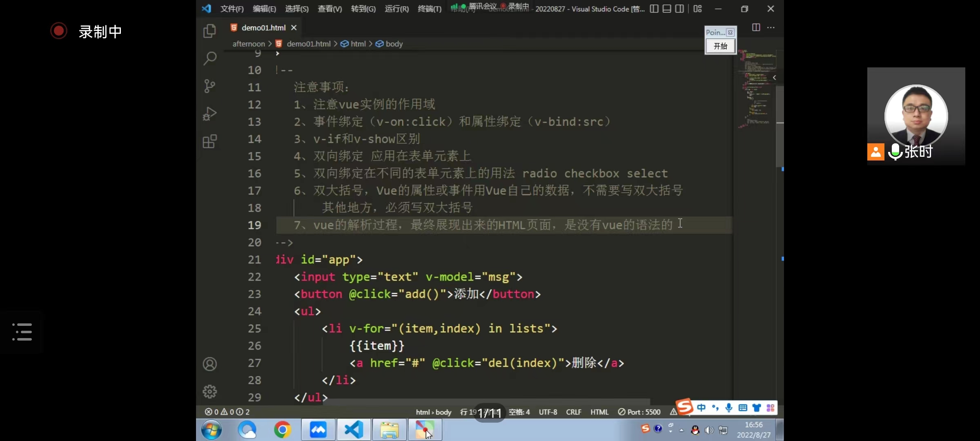980x441 pixels.
Task: Click the vertical editor scrollbar
Action: pos(779,122)
